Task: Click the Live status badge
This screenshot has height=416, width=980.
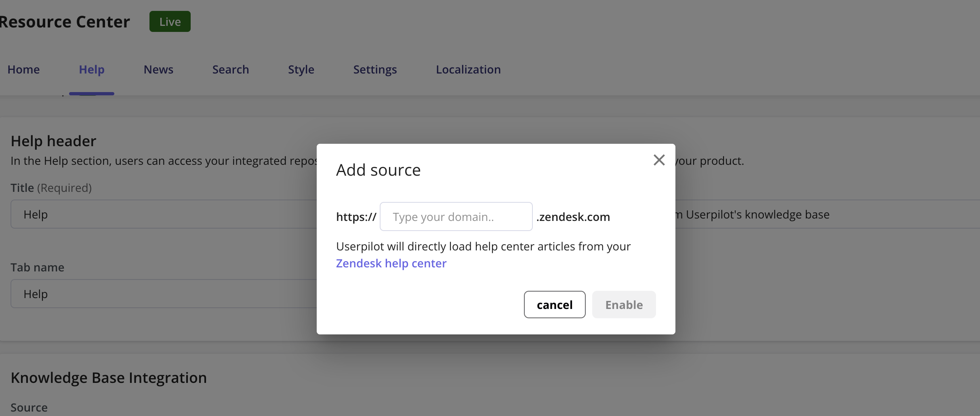Action: point(170,21)
